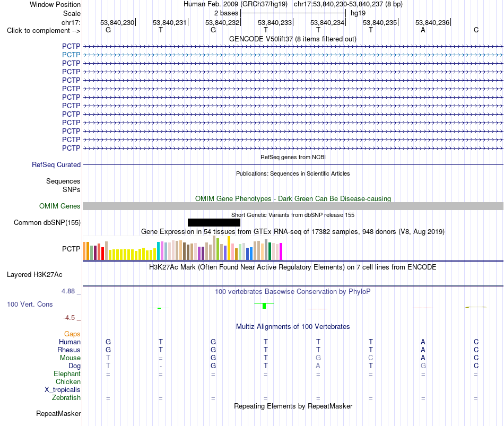Viewport: 504px width, 426px height.
Task: Click the 'Click to complement -->' label
Action: [x=44, y=31]
